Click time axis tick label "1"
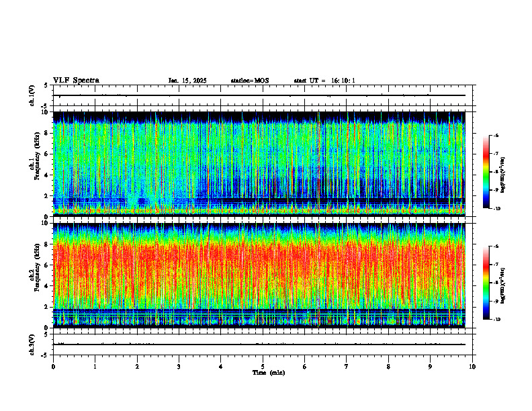This screenshot has width=532, height=411. [95, 367]
